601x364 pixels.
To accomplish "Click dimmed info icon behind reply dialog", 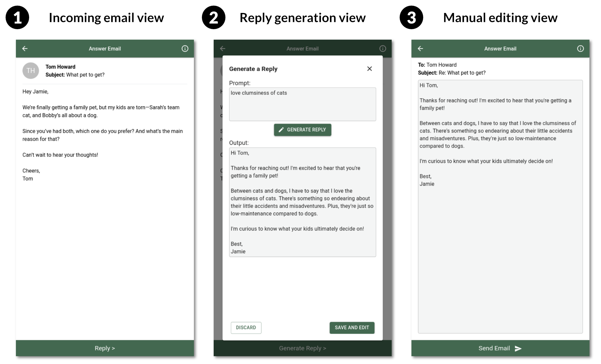I will tap(383, 48).
